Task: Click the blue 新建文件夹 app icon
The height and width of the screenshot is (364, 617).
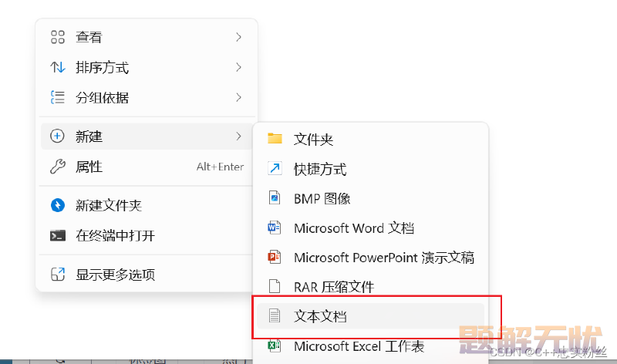Action: 57,205
